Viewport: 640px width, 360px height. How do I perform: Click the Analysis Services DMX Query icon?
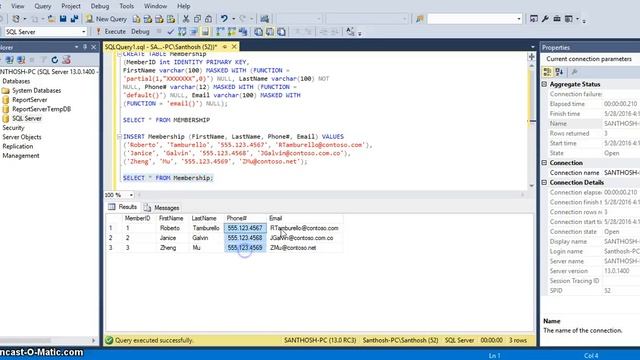pos(159,19)
